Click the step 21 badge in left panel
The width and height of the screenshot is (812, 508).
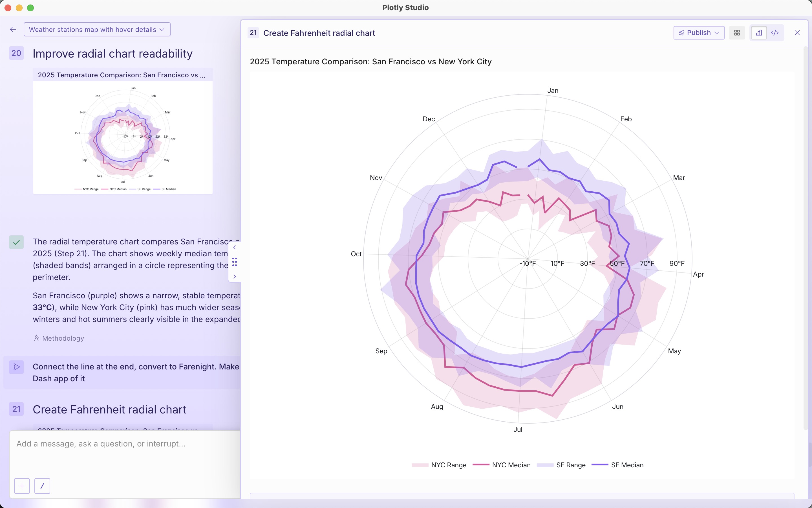[16, 409]
